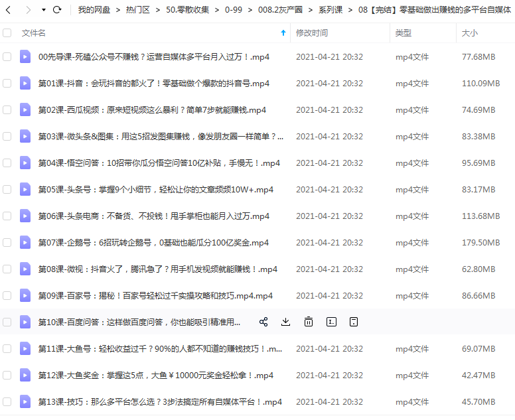Rename the 第10课-百度问答 file
Viewport: 515px width, 420px height.
[331, 322]
